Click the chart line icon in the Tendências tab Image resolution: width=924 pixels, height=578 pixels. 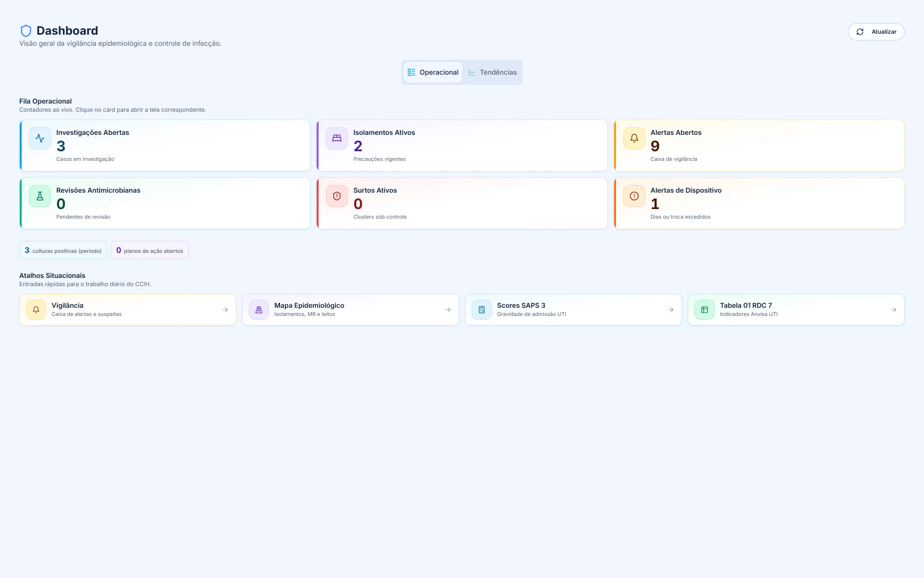[472, 72]
